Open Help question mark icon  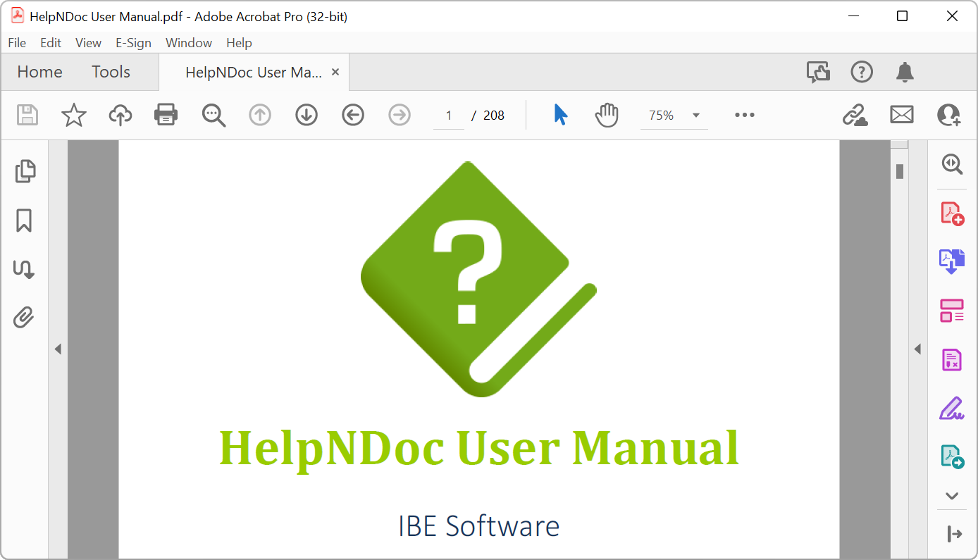pyautogui.click(x=862, y=72)
